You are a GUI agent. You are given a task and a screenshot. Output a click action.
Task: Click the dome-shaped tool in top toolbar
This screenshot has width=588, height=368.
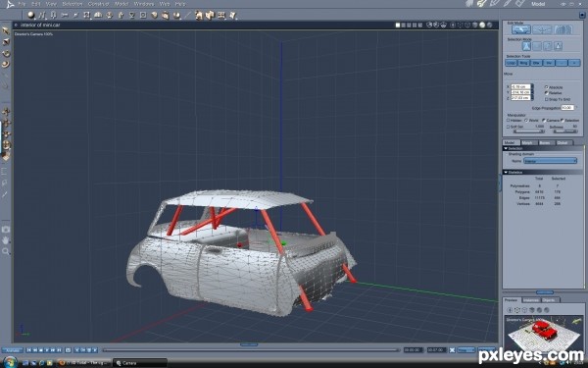point(98,15)
